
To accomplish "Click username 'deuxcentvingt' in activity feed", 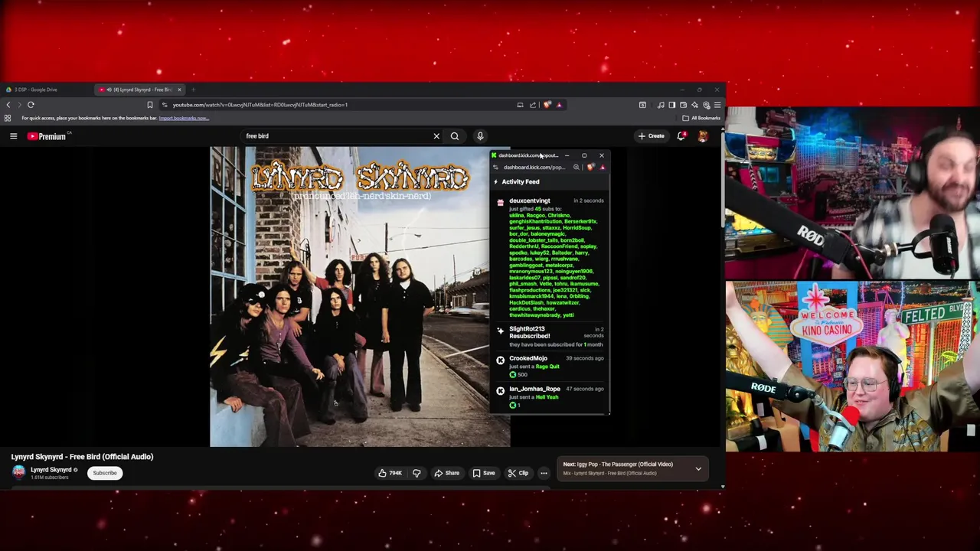I will (x=530, y=201).
